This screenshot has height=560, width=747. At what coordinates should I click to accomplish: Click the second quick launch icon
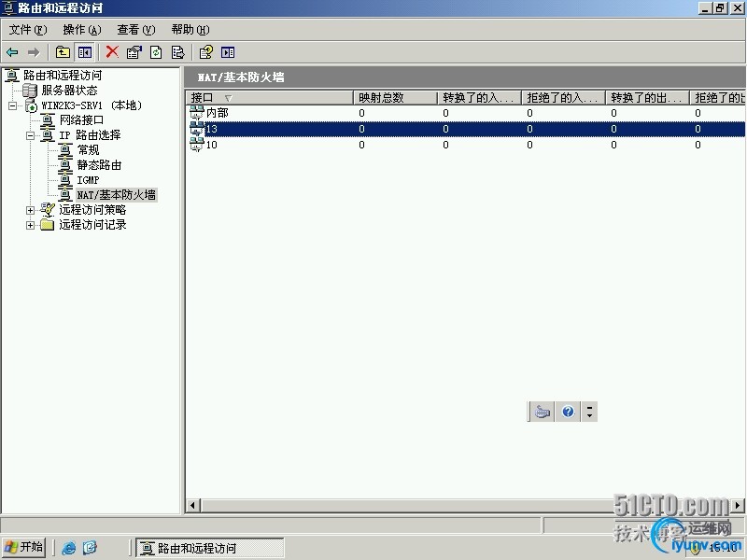[x=90, y=548]
